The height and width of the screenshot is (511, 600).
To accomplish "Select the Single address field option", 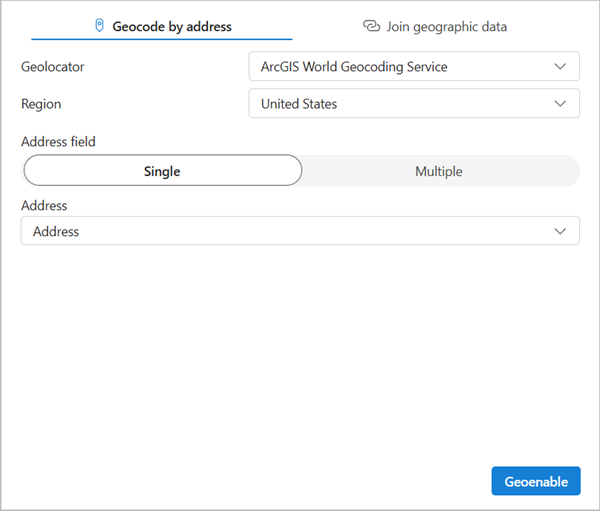I will click(x=162, y=171).
